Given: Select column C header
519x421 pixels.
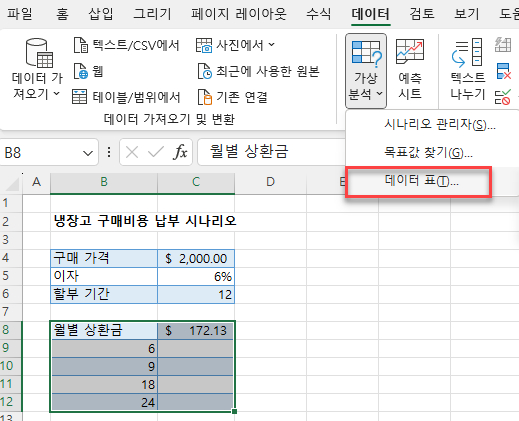Looking at the screenshot, I should 196,182.
